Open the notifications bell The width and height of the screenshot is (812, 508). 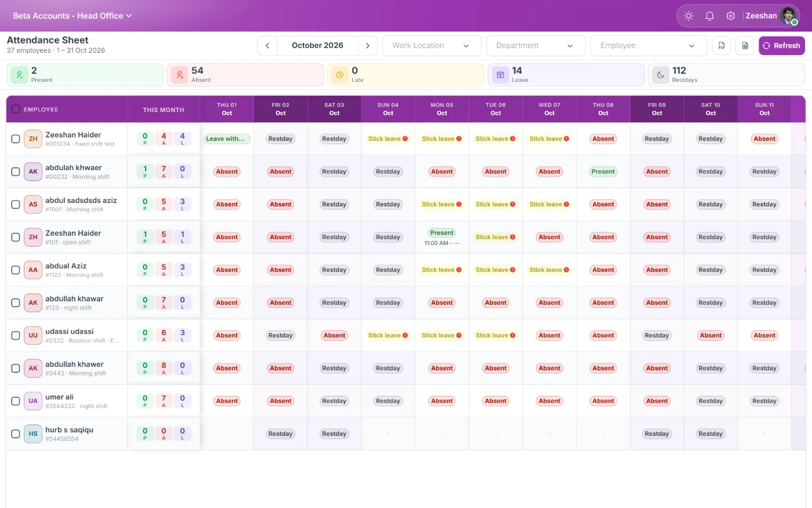pyautogui.click(x=709, y=16)
